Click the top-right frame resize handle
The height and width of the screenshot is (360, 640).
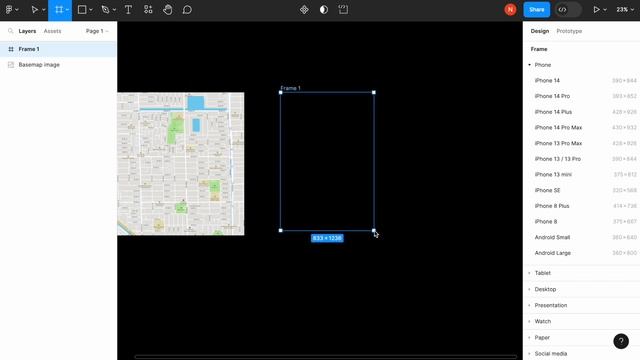tap(374, 92)
